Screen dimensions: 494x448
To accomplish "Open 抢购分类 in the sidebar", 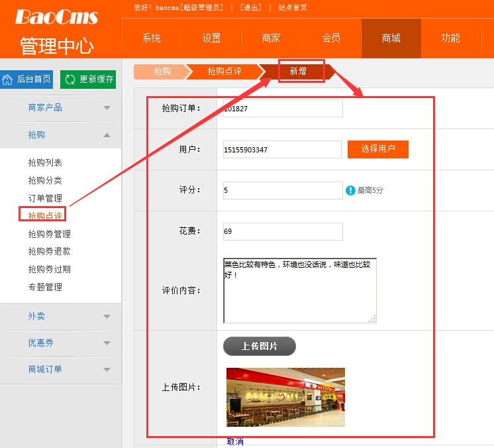I will click(x=45, y=180).
